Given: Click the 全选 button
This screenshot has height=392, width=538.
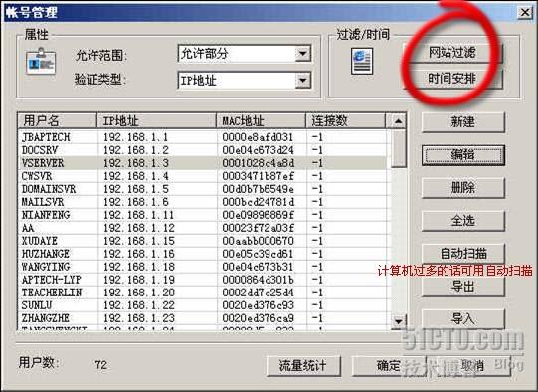Looking at the screenshot, I should [x=462, y=220].
